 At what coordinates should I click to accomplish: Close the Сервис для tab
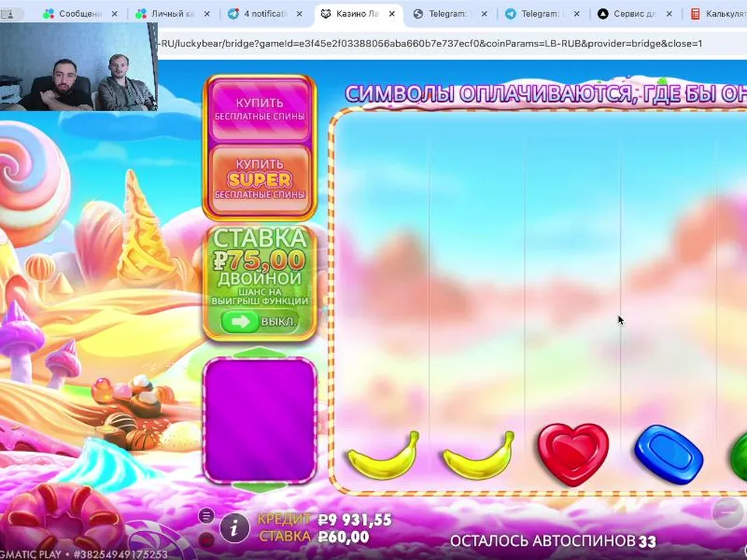tap(669, 14)
